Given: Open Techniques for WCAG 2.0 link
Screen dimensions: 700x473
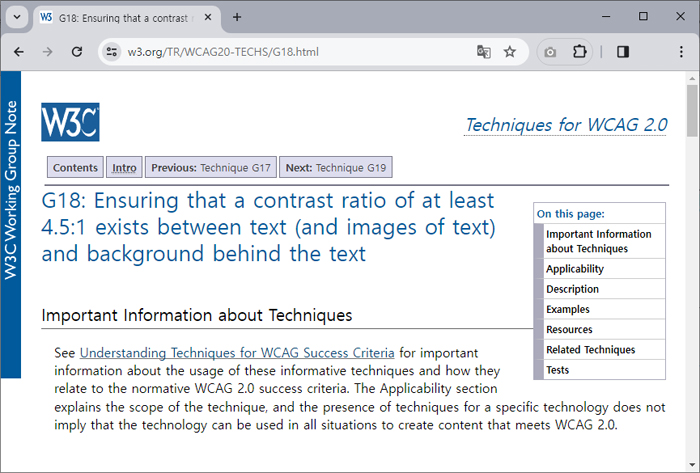Looking at the screenshot, I should (x=566, y=125).
